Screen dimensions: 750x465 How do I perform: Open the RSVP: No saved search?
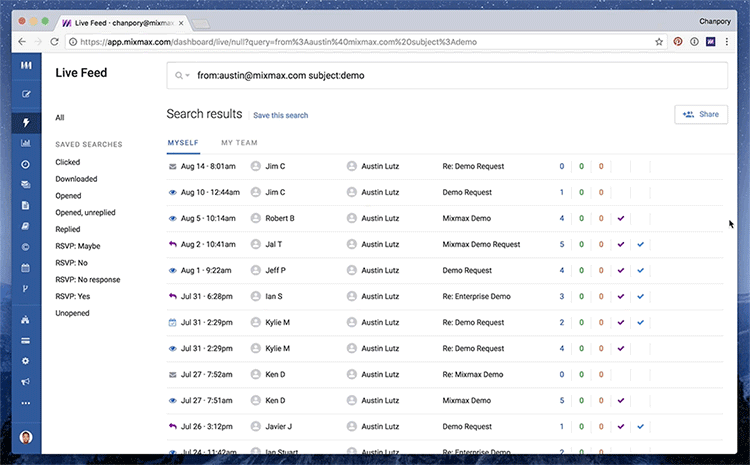coord(71,263)
